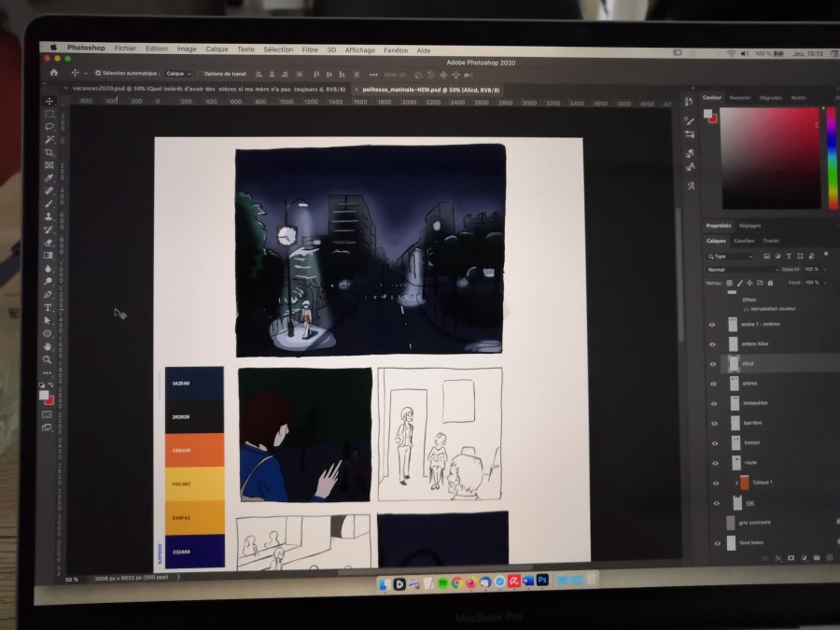Pick the Eyedropper tool

[49, 177]
